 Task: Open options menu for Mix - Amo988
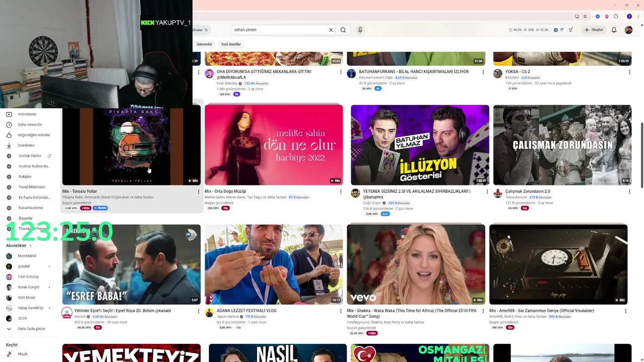pos(625,311)
